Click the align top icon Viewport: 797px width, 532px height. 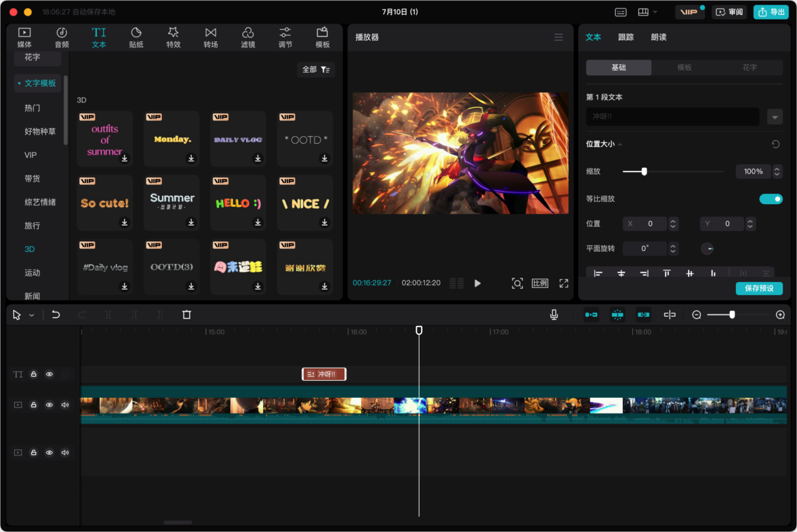666,273
